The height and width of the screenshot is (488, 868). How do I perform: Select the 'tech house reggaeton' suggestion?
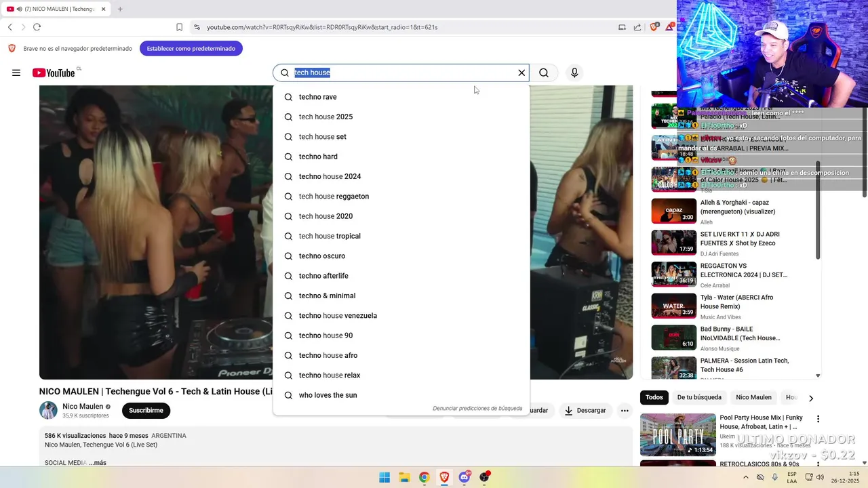[401, 197]
